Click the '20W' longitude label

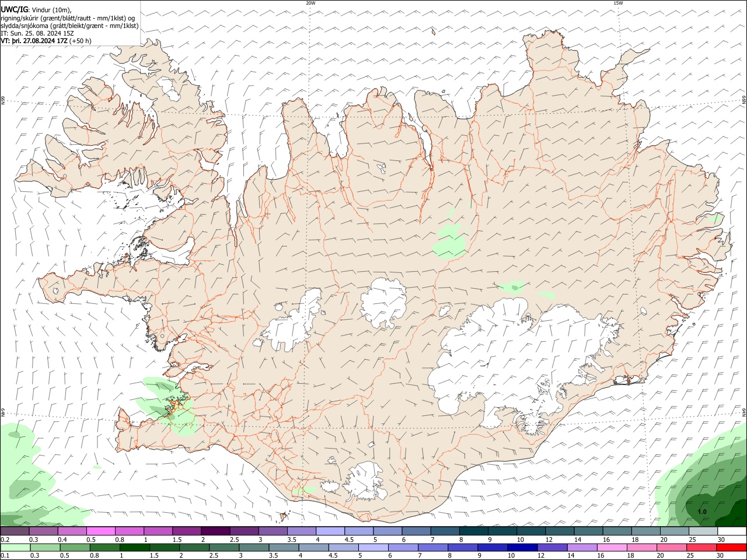click(x=310, y=3)
